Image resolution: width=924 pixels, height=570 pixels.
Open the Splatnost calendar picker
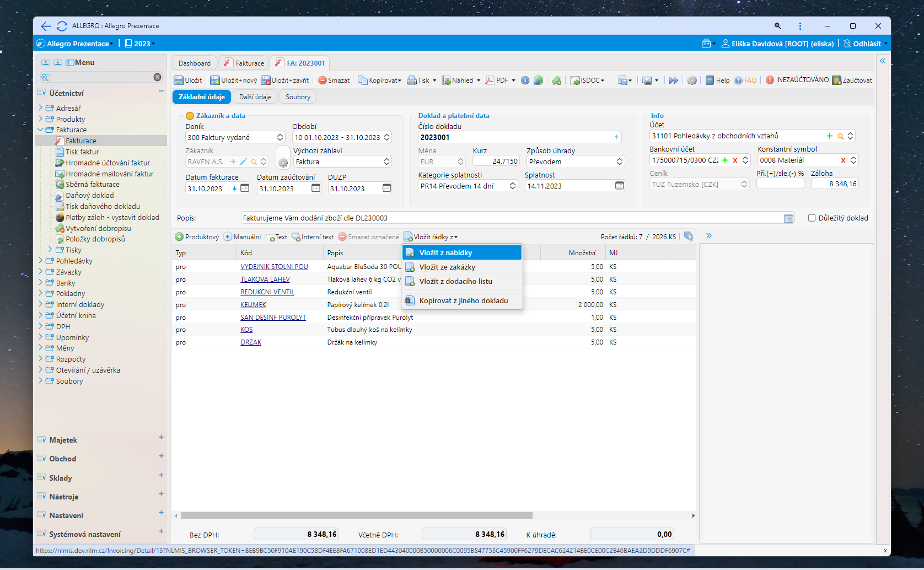tap(620, 186)
